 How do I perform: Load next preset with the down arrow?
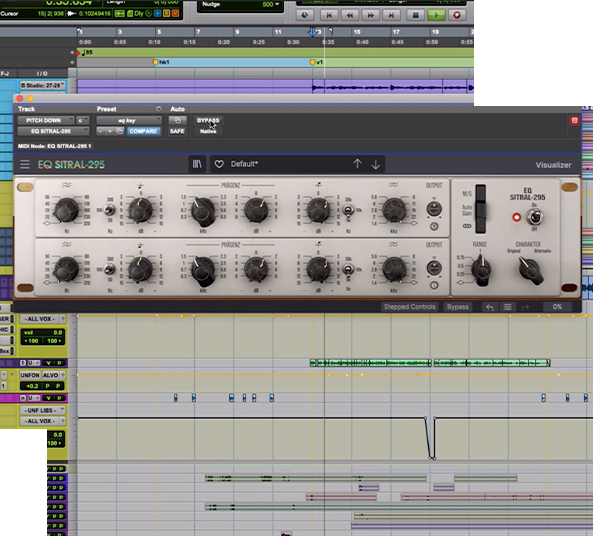(x=376, y=164)
